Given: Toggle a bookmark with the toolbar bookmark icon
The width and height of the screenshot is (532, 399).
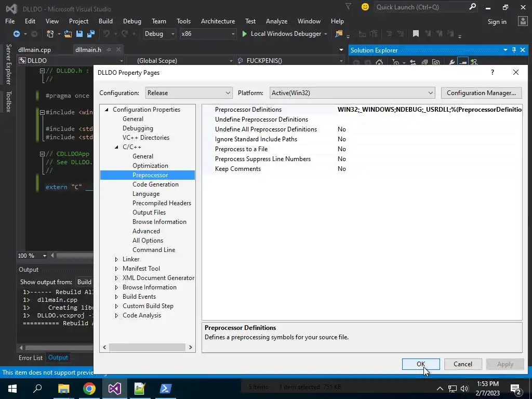Looking at the screenshot, I should [x=416, y=34].
